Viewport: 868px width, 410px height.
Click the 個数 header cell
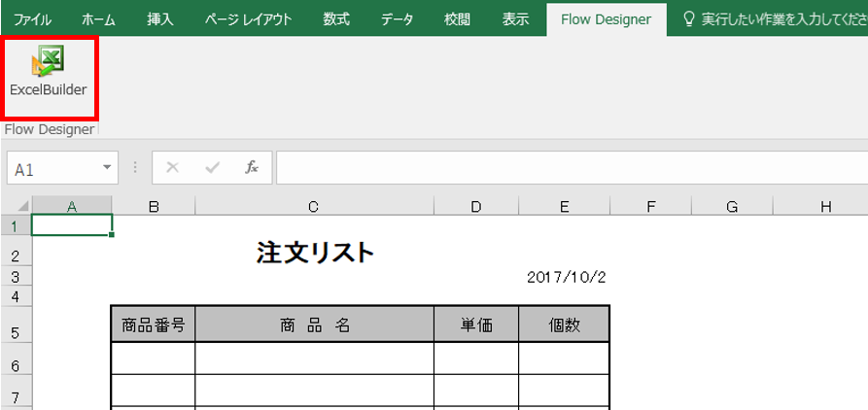coord(564,324)
